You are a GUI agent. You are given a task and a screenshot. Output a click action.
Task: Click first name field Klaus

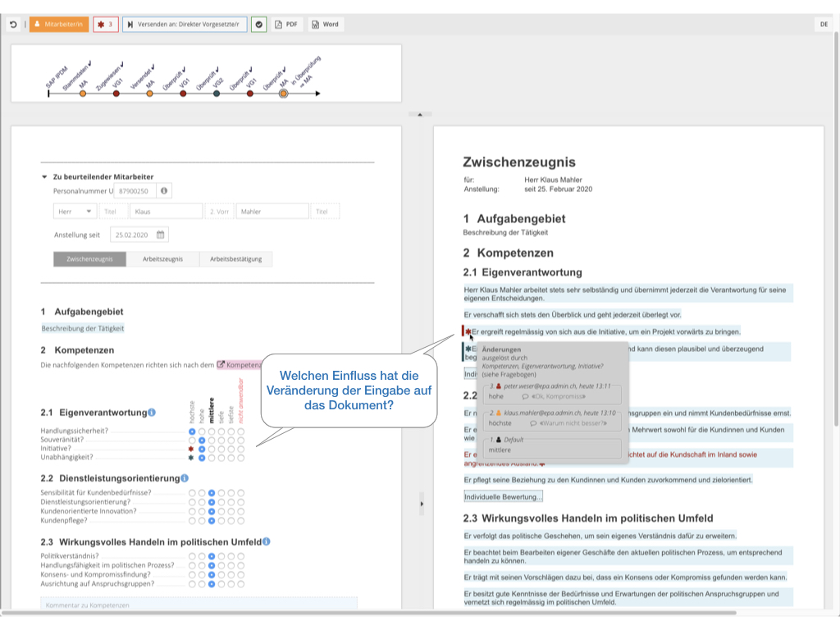click(166, 212)
